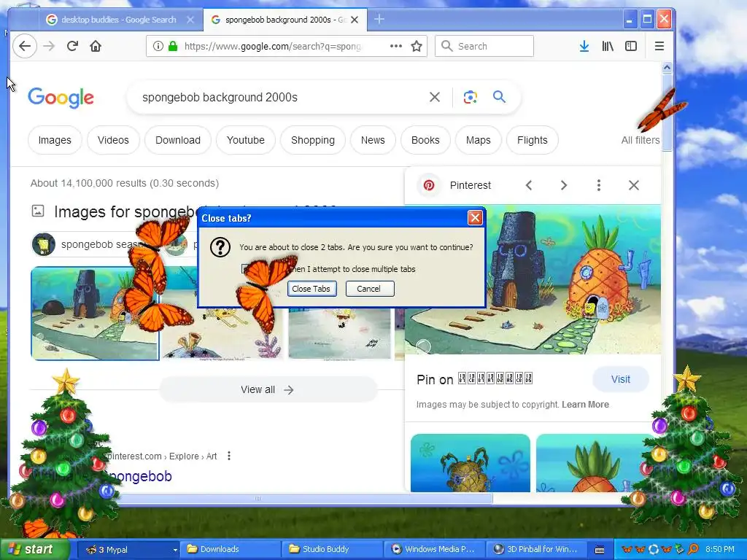Toggle the browser sidebar icon
The height and width of the screenshot is (560, 747).
click(631, 46)
